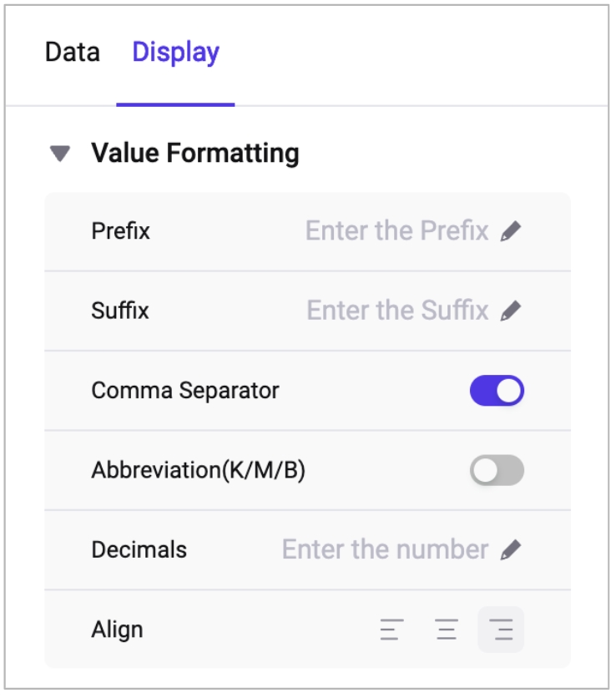Click the pencil icon in the Prefix row
The width and height of the screenshot is (616, 698).
point(511,231)
